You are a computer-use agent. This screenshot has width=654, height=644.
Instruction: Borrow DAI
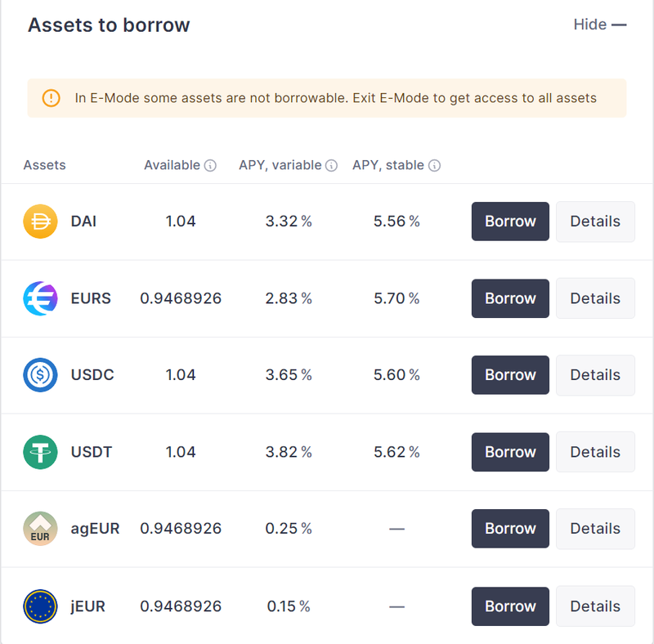(x=510, y=221)
